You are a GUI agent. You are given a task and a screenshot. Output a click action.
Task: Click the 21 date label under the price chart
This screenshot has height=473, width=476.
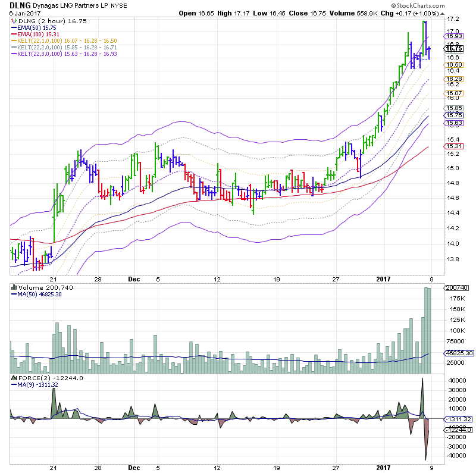coord(54,279)
